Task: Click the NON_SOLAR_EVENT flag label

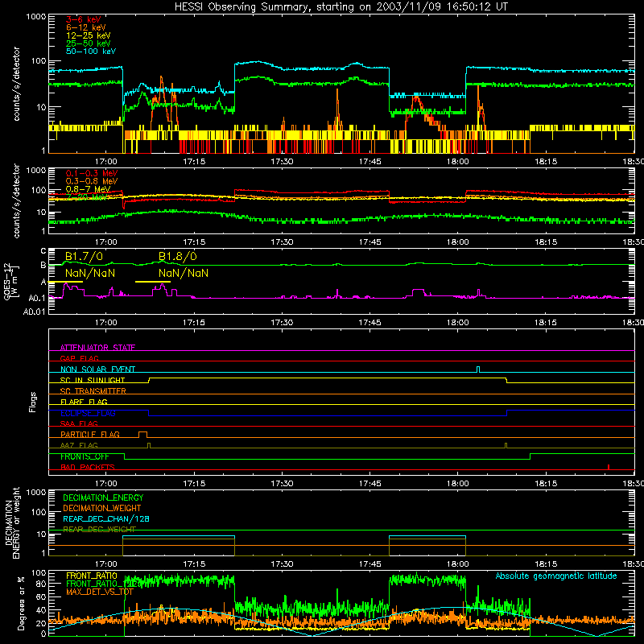Action: pyautogui.click(x=97, y=369)
